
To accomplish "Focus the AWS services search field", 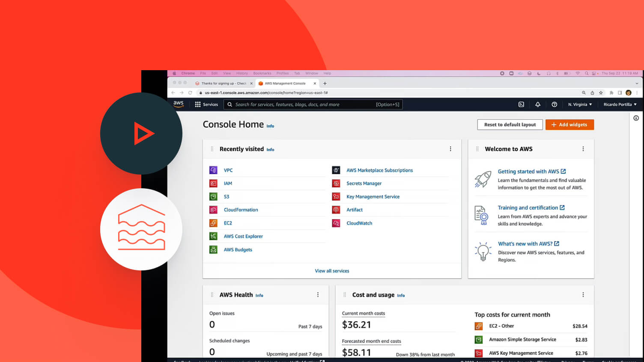I will tap(313, 104).
